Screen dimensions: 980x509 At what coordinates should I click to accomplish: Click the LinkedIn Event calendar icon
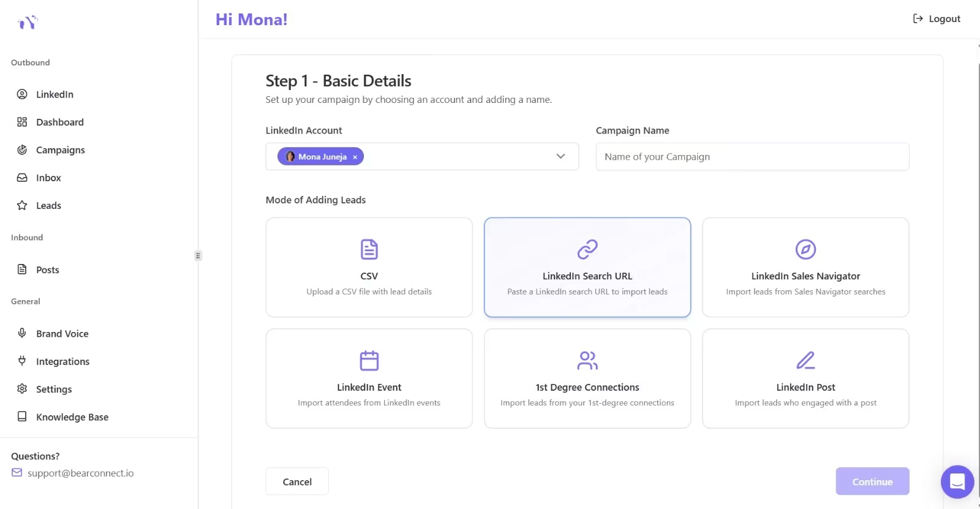pos(369,360)
